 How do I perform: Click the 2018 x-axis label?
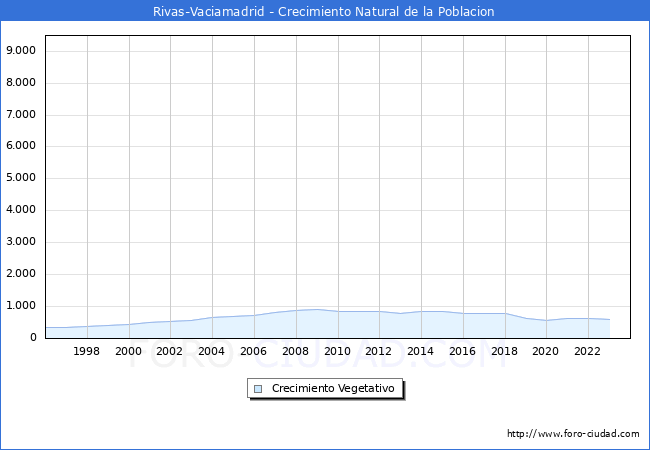coord(504,351)
